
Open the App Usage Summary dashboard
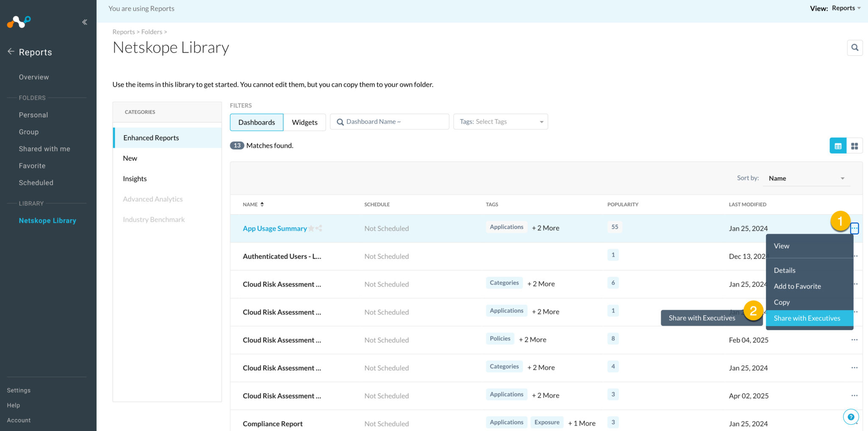tap(275, 228)
